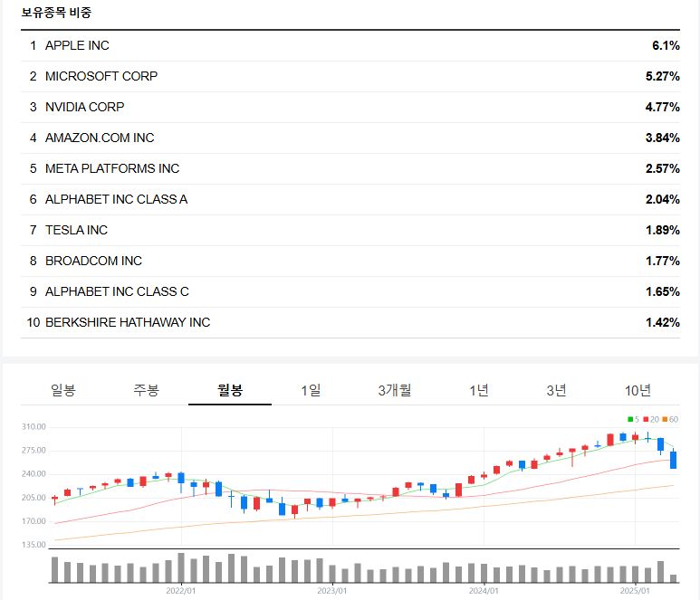Click the 5.27% weight value
700x600 pixels.
tap(663, 76)
